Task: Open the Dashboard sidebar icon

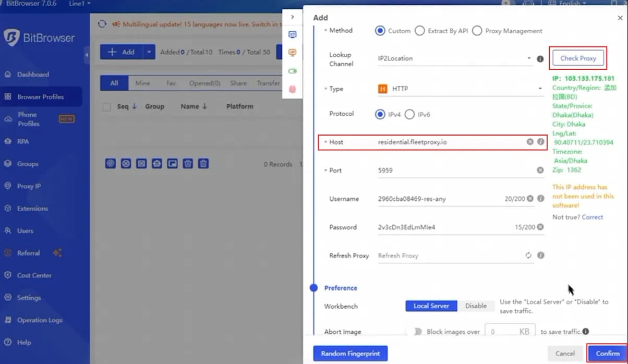Action: click(x=8, y=75)
